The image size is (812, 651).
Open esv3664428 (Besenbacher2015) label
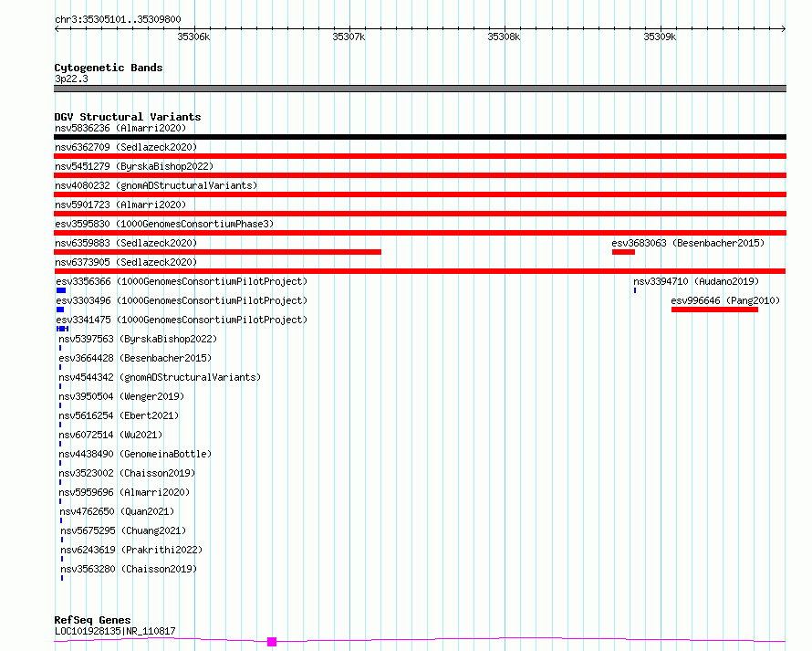pos(135,358)
